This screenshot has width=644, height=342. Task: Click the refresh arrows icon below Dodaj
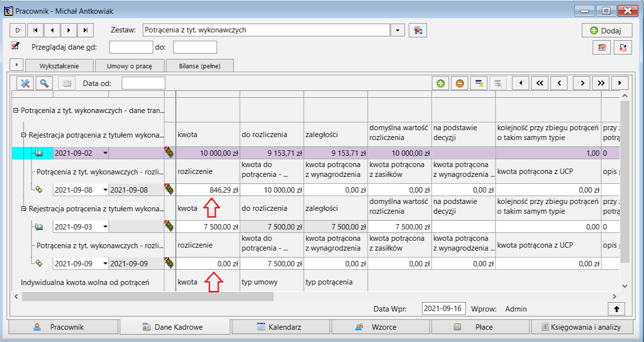tap(623, 48)
